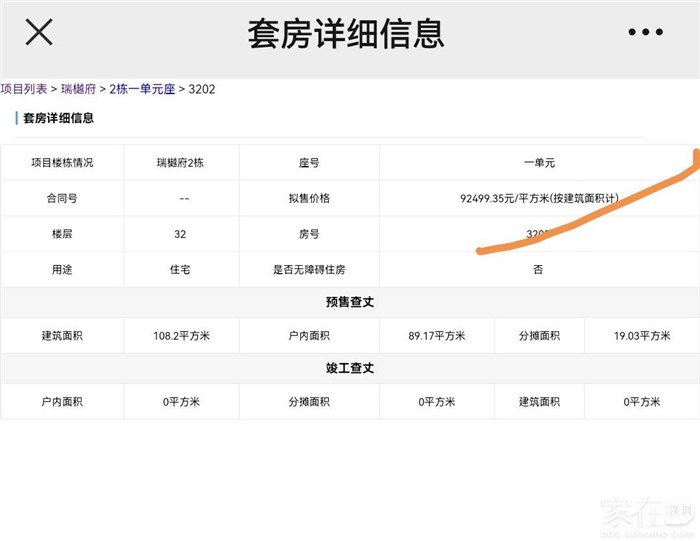Open the three-dot more options menu
700x541 pixels.
tap(645, 33)
